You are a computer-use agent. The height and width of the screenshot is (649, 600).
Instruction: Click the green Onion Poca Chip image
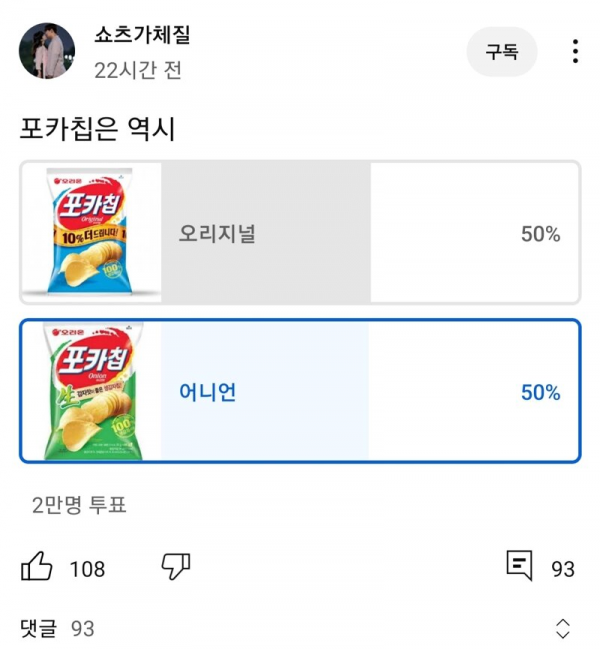tap(91, 392)
